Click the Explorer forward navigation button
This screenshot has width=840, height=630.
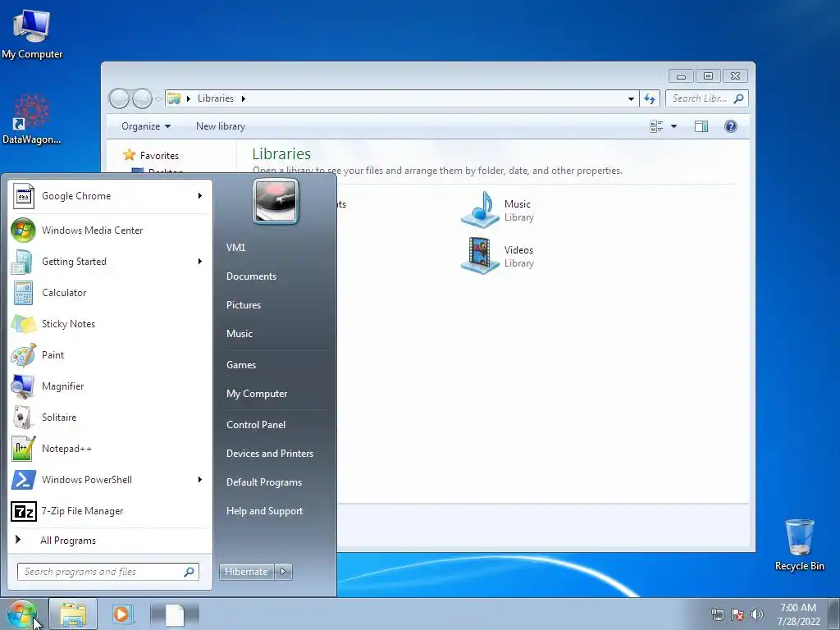pos(142,98)
